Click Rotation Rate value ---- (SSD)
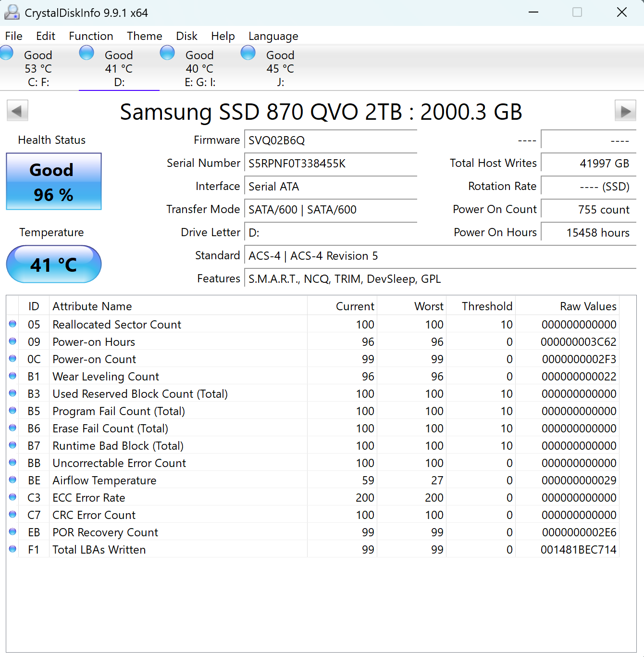 tap(589, 186)
